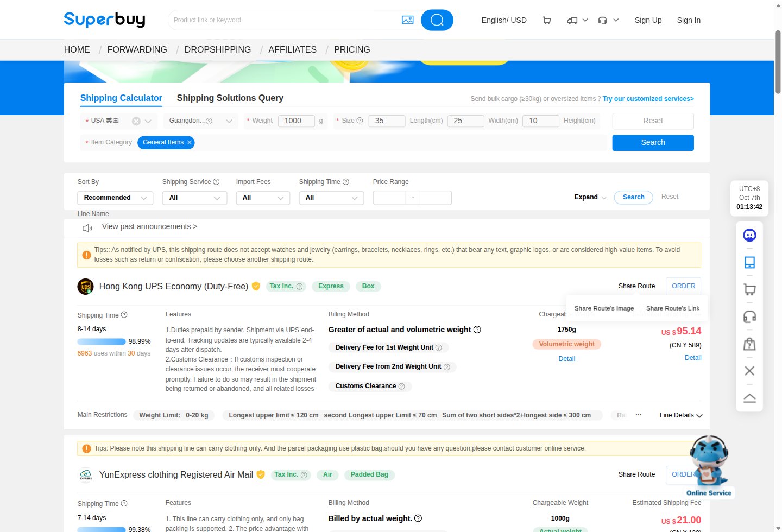The height and width of the screenshot is (532, 782).
Task: Open the headset support icon in header
Action: click(602, 20)
